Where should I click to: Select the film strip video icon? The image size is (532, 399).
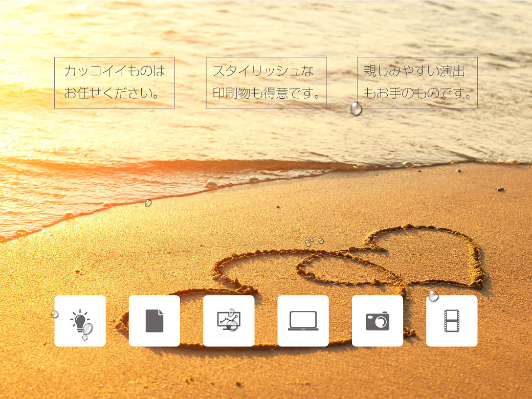click(452, 321)
